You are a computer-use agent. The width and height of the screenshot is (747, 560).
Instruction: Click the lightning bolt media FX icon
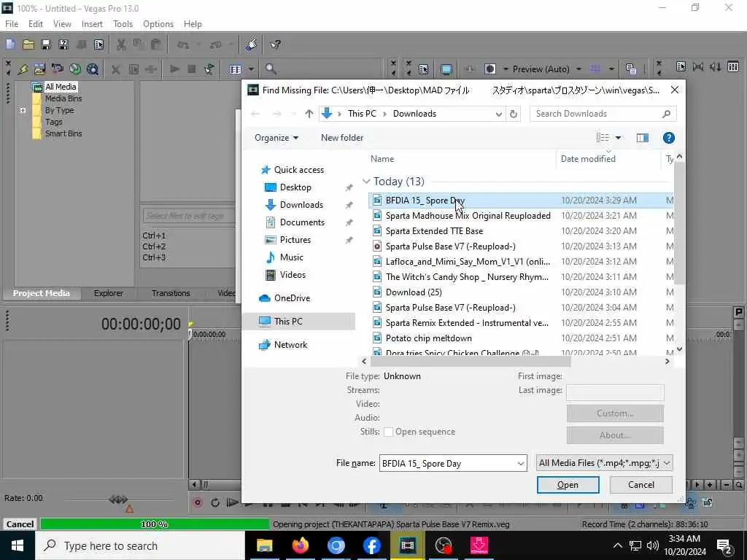[23, 69]
